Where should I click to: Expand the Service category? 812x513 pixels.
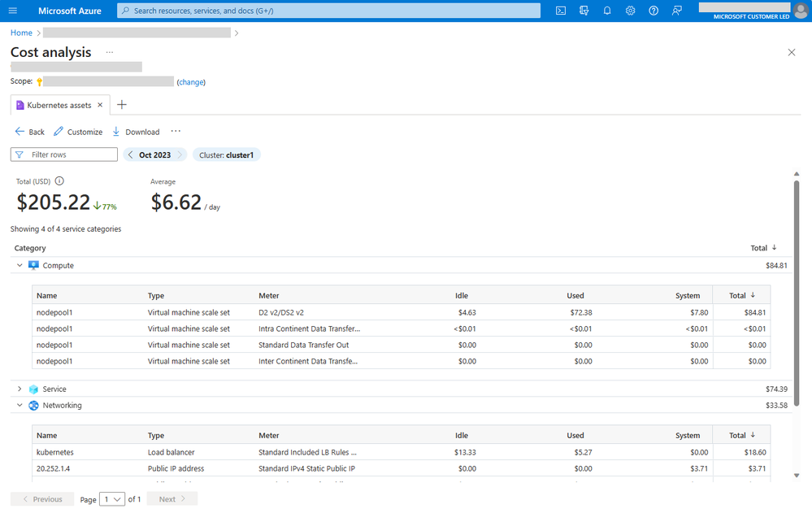pyautogui.click(x=20, y=389)
